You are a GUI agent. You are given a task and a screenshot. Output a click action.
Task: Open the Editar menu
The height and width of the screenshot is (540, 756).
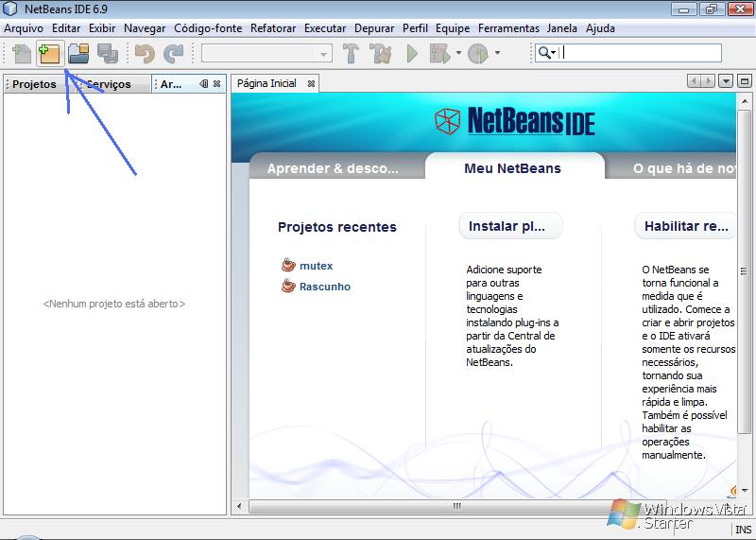click(66, 28)
